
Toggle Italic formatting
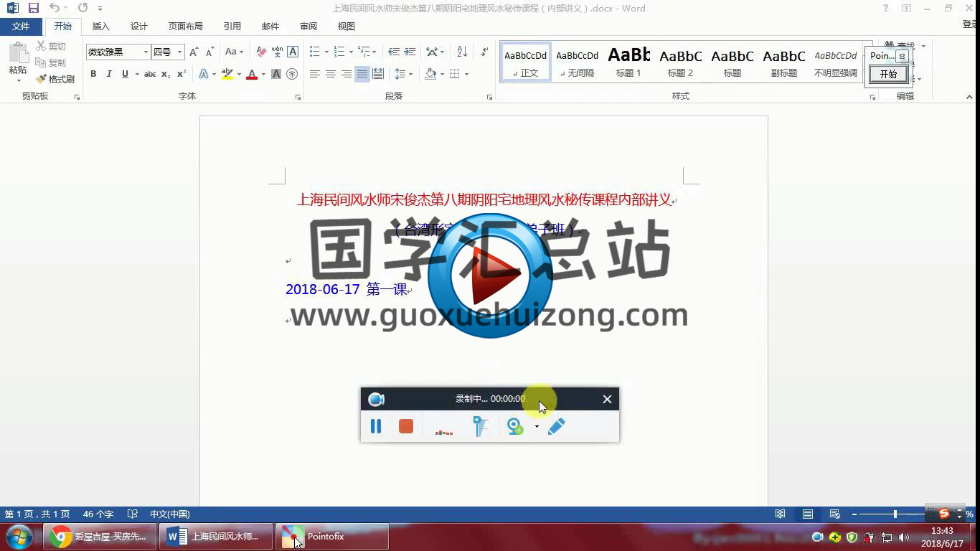(109, 74)
